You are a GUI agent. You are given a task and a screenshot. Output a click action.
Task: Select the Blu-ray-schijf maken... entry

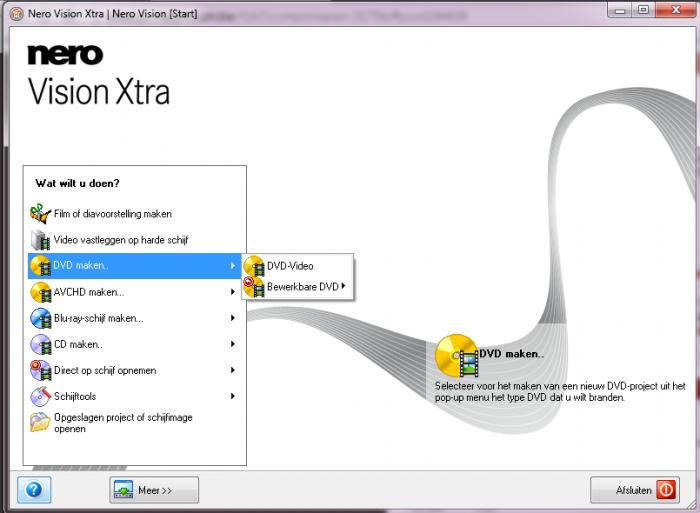[134, 318]
